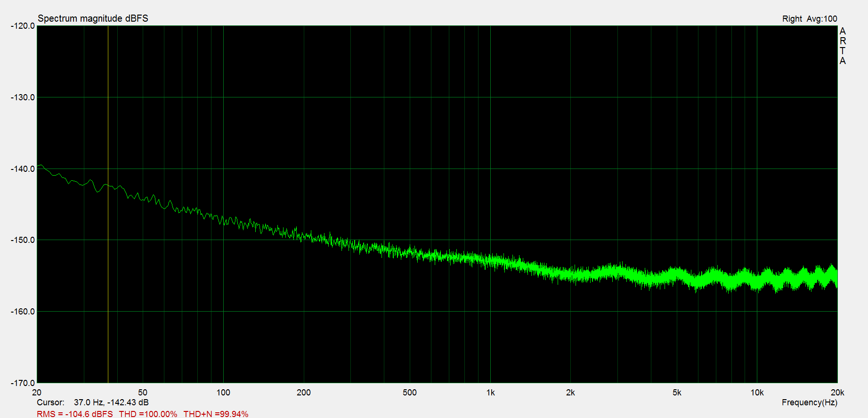Click the cursor readout '37.0 Hz, -142.43 dB'

111,402
